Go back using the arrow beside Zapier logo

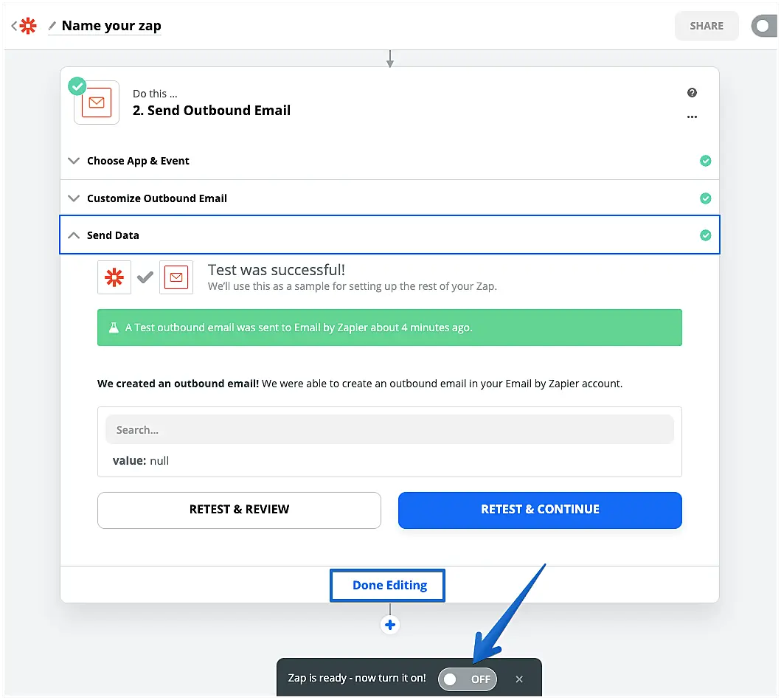click(14, 26)
